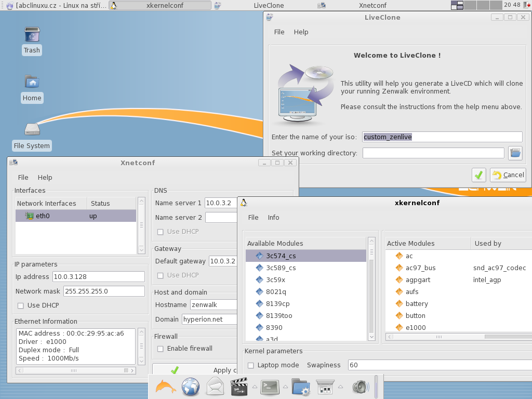Viewport: 532px width, 399px height.
Task: Open the folder settings icon in the panel
Action: [x=300, y=387]
